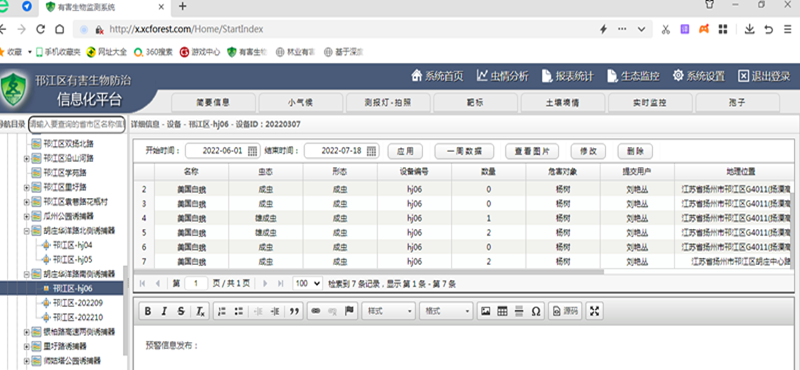Go to next page of the table
This screenshot has width=800, height=370.
tap(265, 283)
